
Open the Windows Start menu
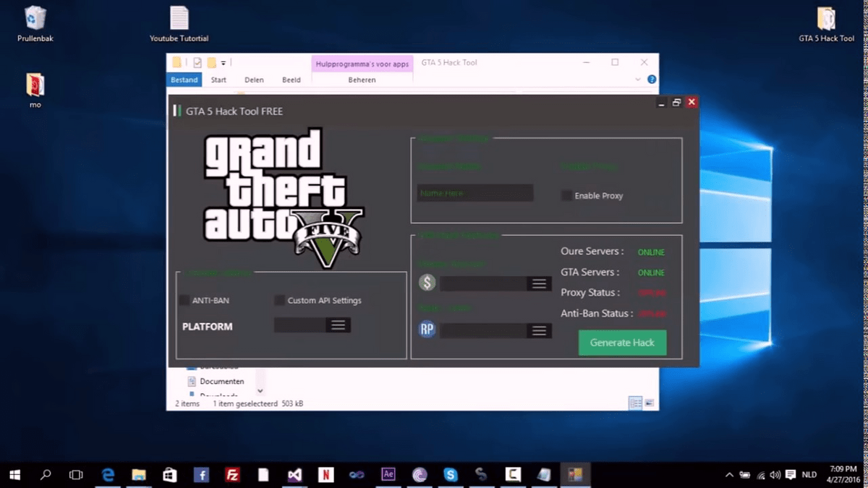14,475
